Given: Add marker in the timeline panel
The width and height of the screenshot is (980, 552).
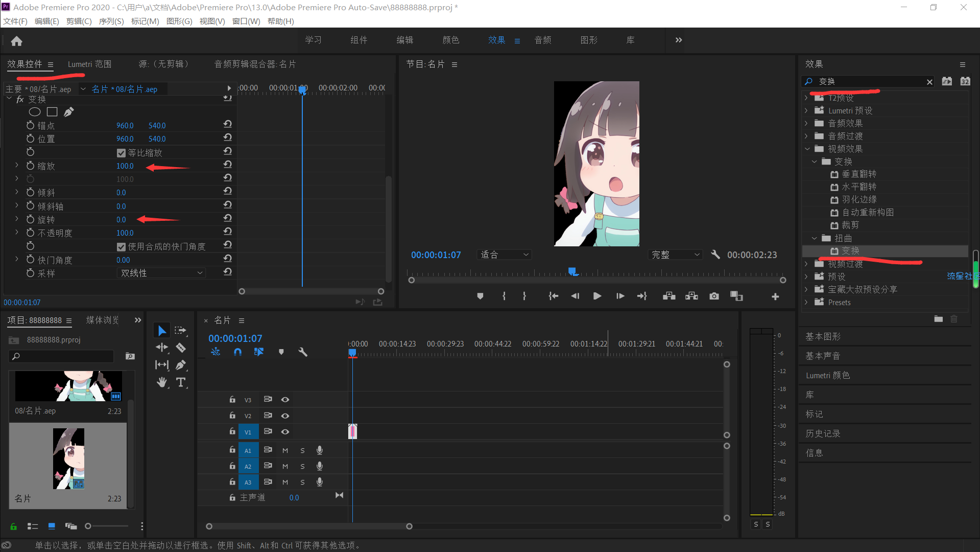Looking at the screenshot, I should [x=281, y=352].
